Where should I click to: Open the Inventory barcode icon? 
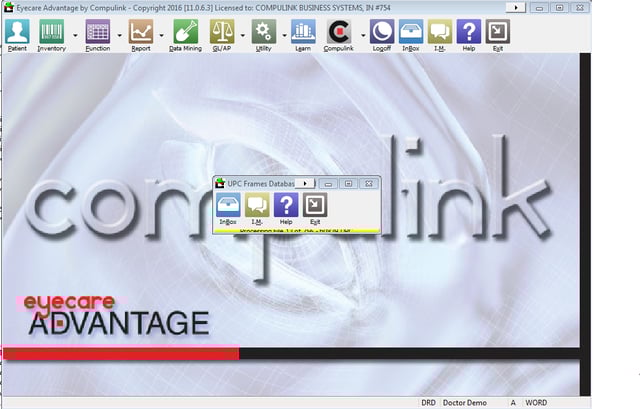[51, 32]
